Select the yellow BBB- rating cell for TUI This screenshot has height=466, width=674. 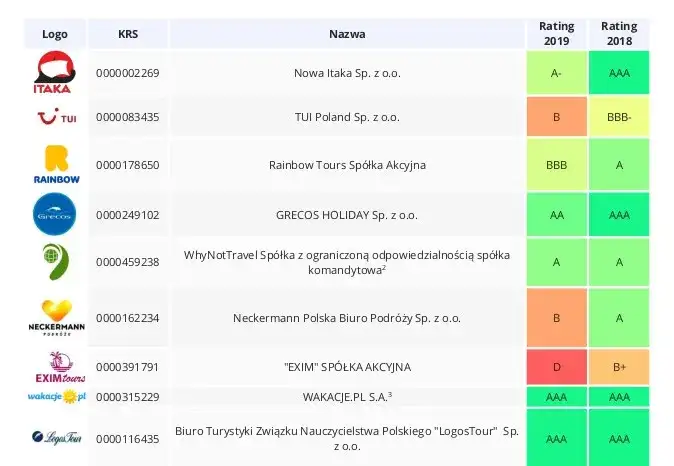(620, 117)
